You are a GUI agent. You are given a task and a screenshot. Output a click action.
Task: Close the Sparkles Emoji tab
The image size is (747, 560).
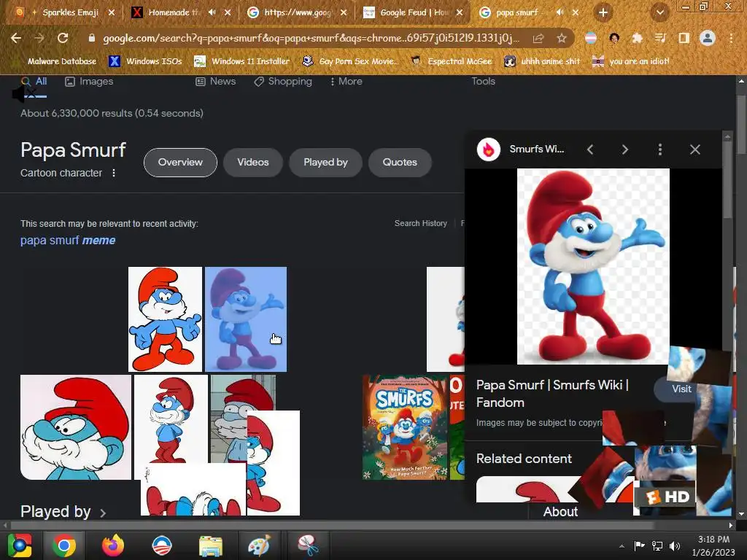112,12
